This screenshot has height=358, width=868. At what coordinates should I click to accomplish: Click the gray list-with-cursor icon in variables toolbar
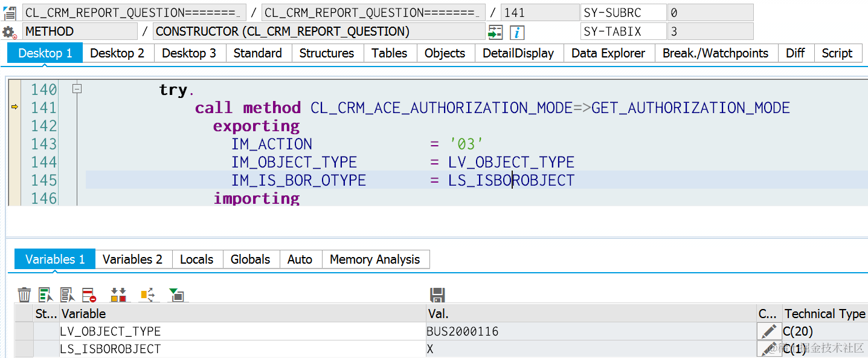pos(68,295)
